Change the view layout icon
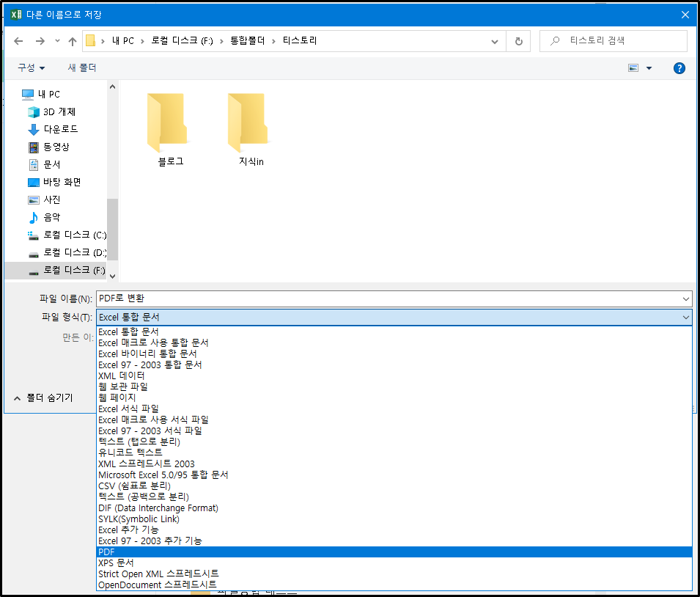700x597 pixels. coord(633,68)
